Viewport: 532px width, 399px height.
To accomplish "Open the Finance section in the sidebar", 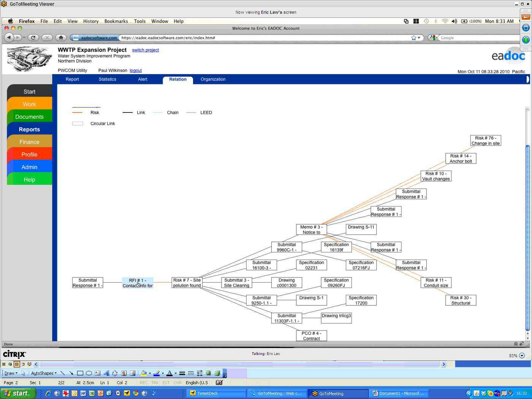I will point(29,142).
